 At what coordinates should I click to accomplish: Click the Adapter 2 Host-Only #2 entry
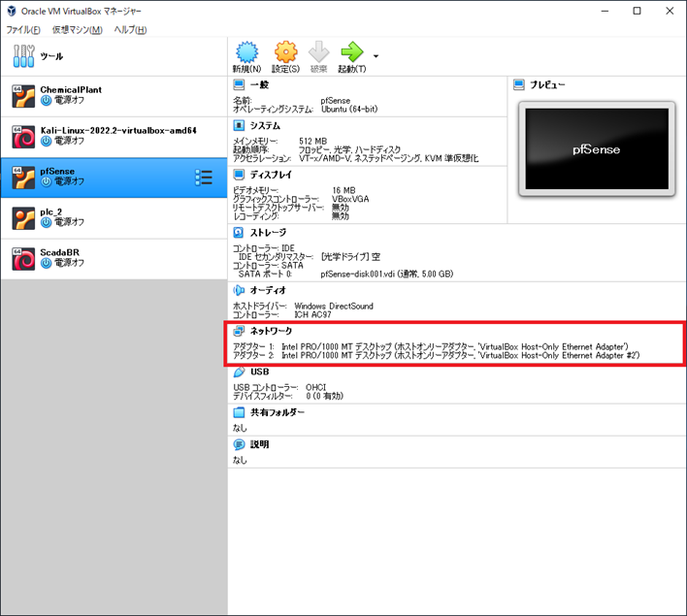[436, 355]
